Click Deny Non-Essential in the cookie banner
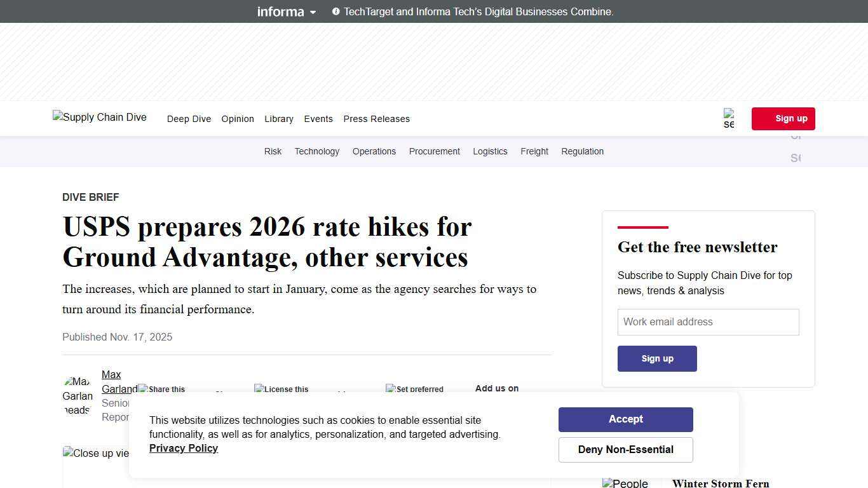This screenshot has height=488, width=868. (x=625, y=449)
